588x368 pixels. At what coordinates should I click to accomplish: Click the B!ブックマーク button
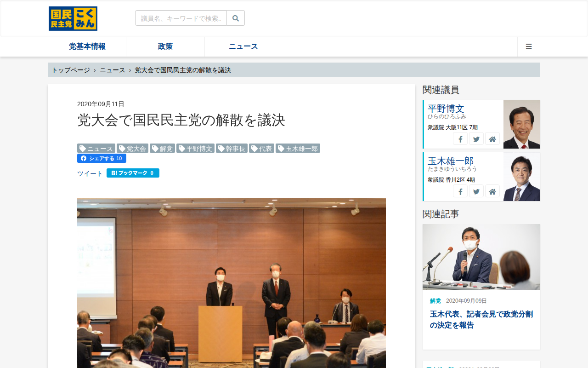click(133, 173)
